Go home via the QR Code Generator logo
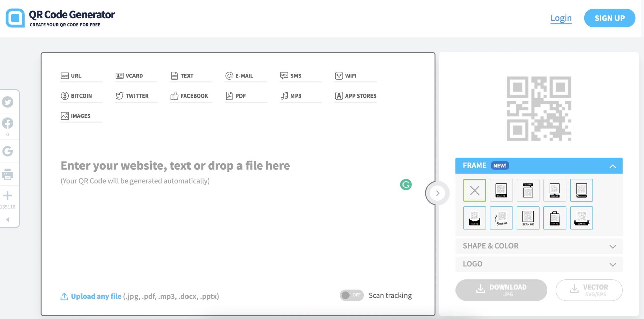 [60, 18]
